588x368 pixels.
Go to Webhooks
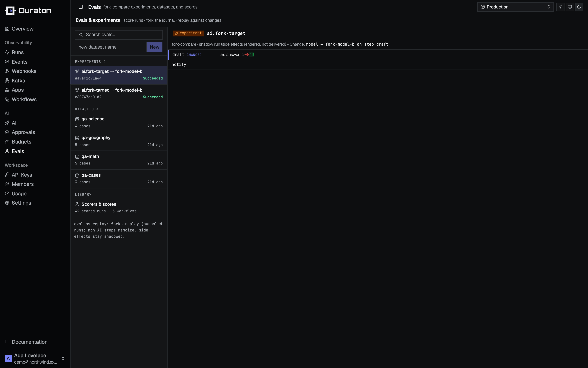point(24,71)
